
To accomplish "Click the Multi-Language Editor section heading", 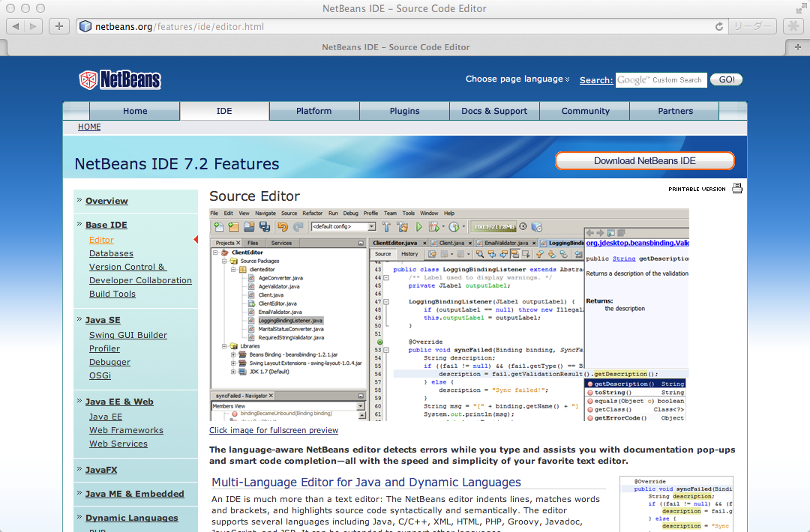I will point(366,482).
